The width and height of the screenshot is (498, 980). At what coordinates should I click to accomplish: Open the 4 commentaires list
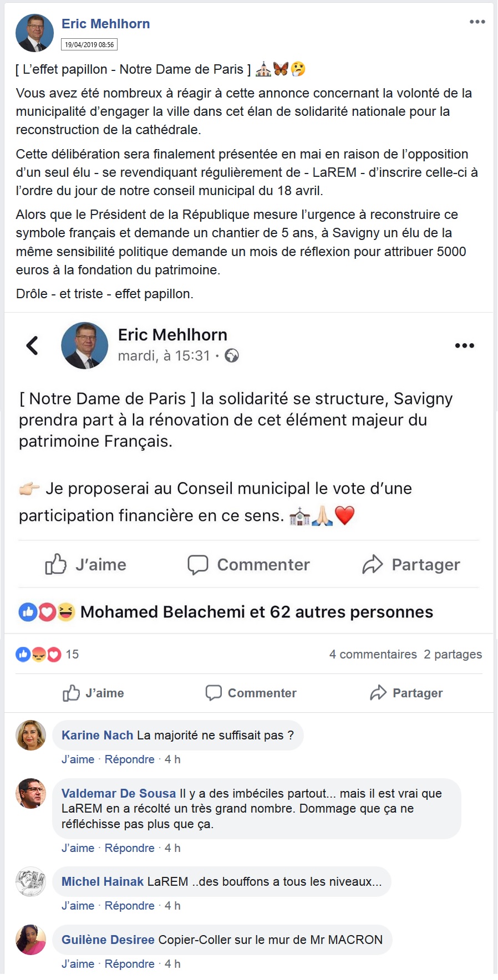point(372,655)
